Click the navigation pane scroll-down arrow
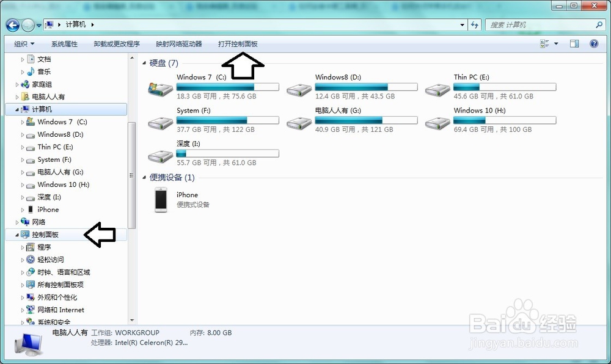Image resolution: width=611 pixels, height=364 pixels. (132, 321)
